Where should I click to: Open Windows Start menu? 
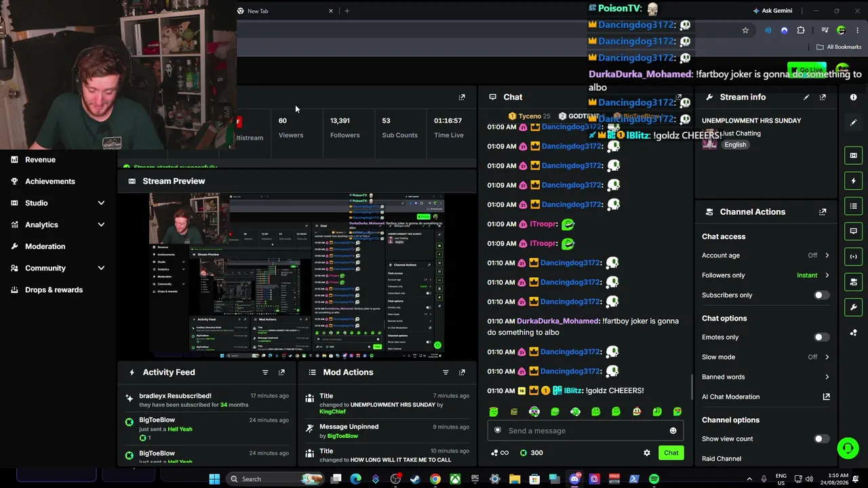[x=214, y=479]
